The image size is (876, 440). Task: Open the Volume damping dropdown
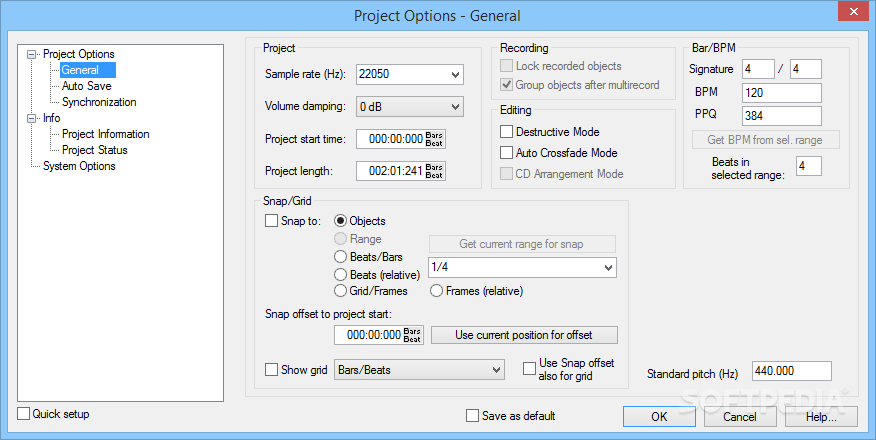456,106
